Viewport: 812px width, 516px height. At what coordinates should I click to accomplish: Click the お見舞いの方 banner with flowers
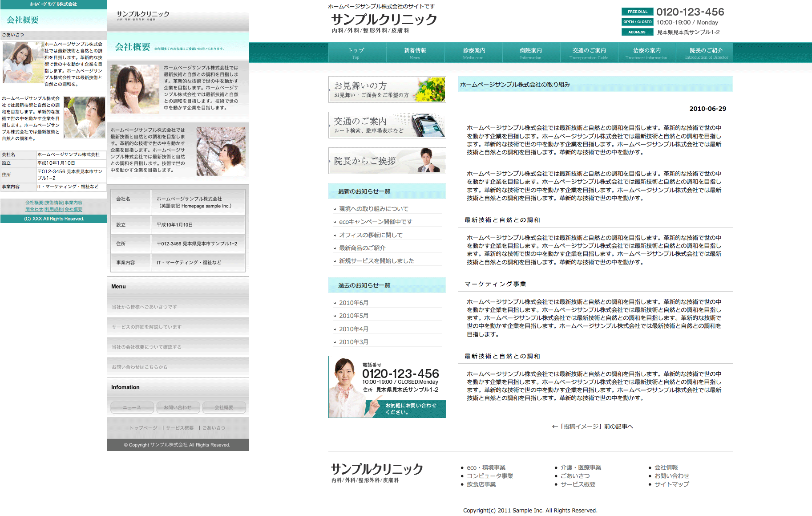387,89
